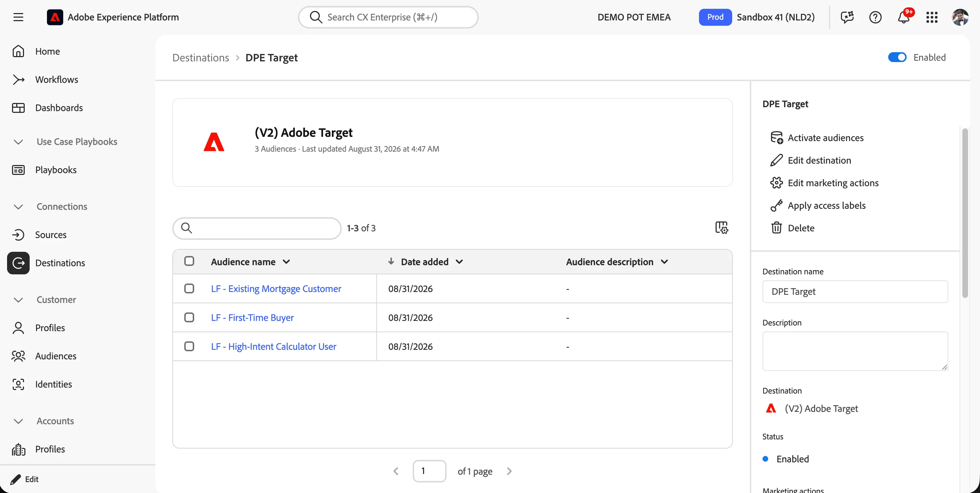Click the Destination name input field

[855, 292]
